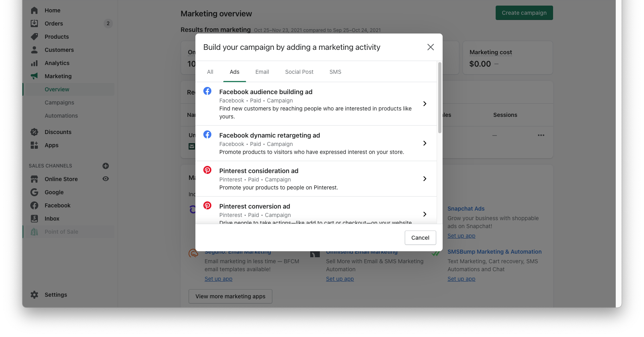Viewport: 644px width, 337px height.
Task: Click Facebook logo beside dynamic retargeting ad
Action: 207,134
